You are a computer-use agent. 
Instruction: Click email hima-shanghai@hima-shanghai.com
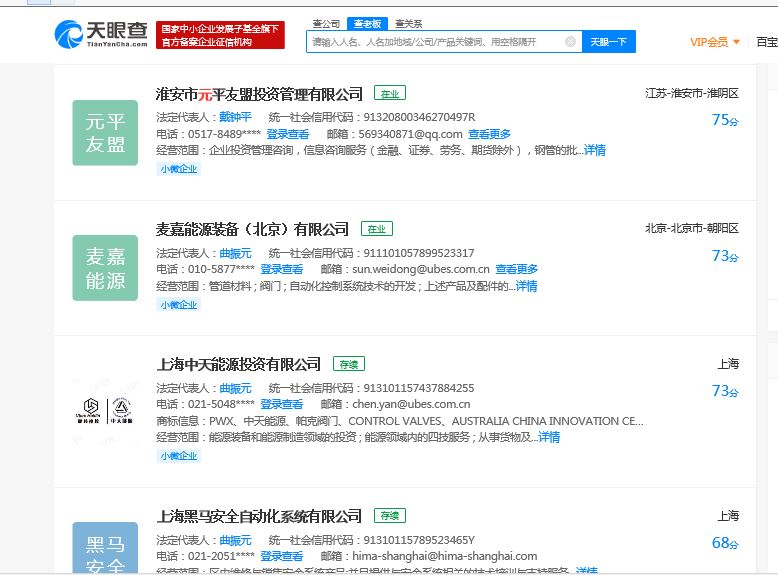click(x=445, y=556)
